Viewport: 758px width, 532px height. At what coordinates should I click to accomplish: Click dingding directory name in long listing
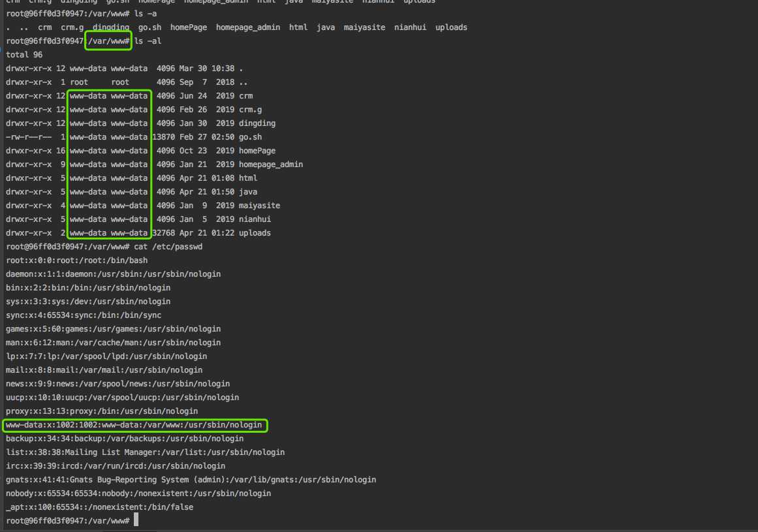click(x=257, y=123)
